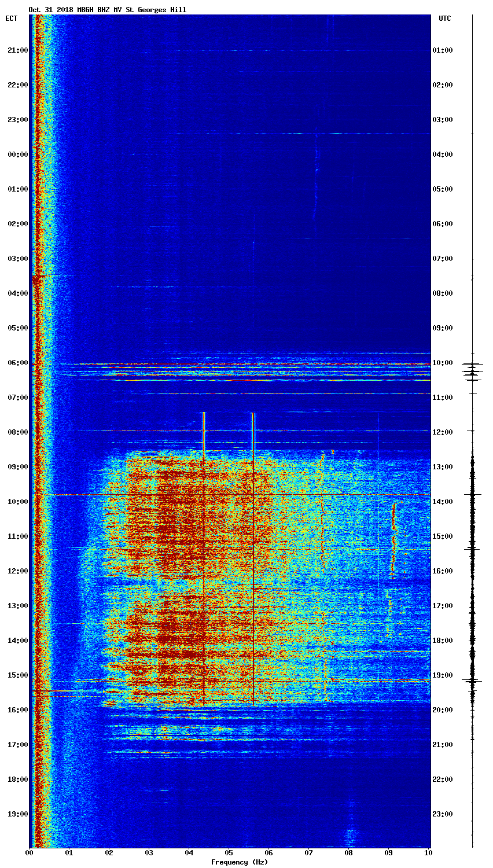Click the "UTC" time zone label
Viewport: 493px width, 868px height.
[x=444, y=19]
